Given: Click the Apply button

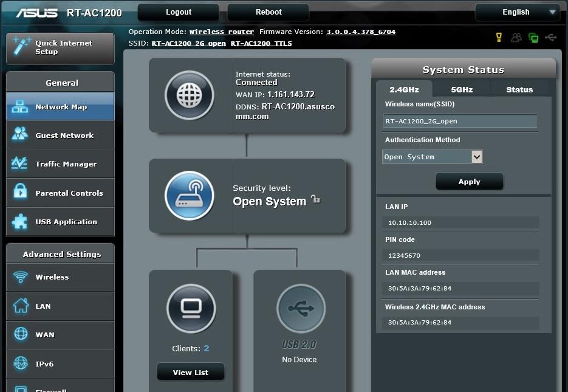Looking at the screenshot, I should pos(470,181).
